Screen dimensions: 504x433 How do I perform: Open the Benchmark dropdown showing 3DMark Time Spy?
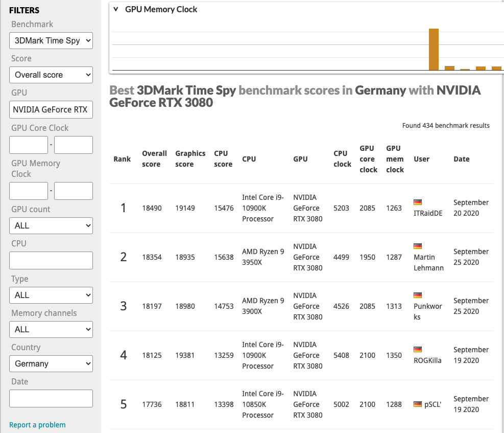(51, 40)
